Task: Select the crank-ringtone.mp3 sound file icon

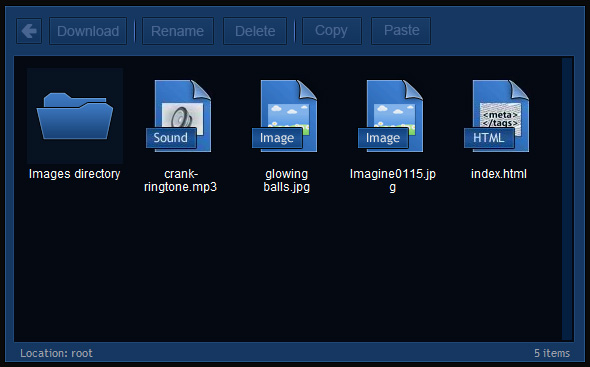Action: coord(179,116)
